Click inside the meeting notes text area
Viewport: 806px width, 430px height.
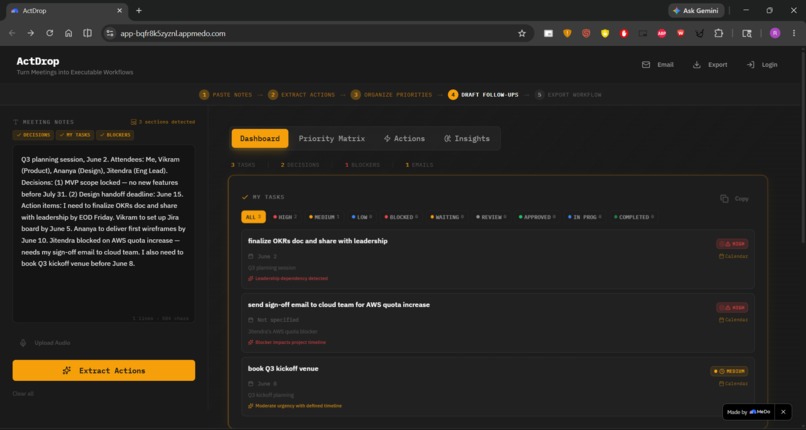click(x=104, y=234)
